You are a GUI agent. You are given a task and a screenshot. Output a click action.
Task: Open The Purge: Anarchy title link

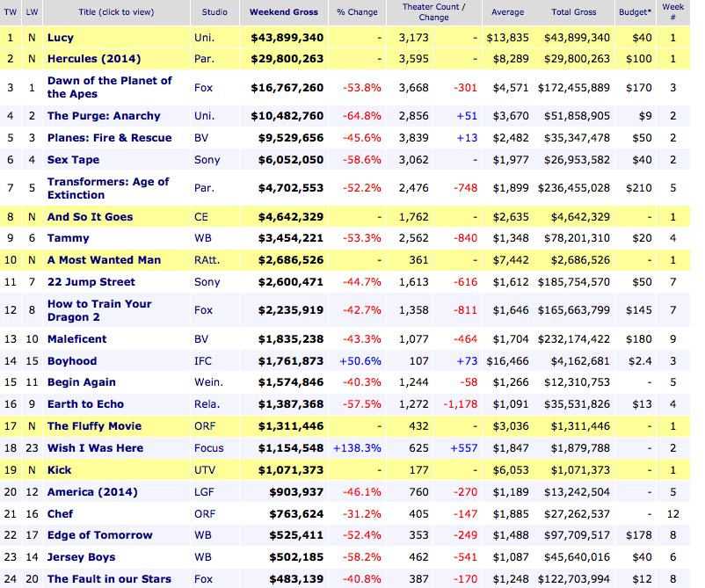click(x=104, y=116)
